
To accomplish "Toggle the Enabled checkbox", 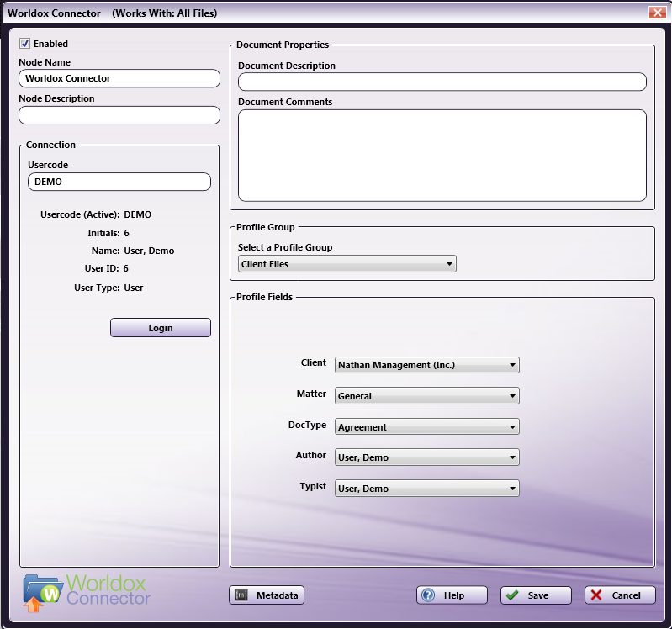I will pyautogui.click(x=25, y=44).
